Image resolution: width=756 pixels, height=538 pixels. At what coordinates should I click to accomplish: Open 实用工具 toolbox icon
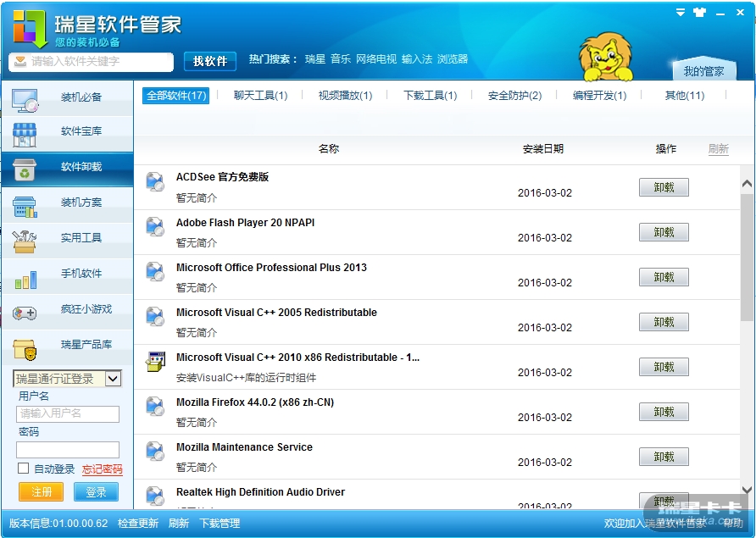click(25, 241)
